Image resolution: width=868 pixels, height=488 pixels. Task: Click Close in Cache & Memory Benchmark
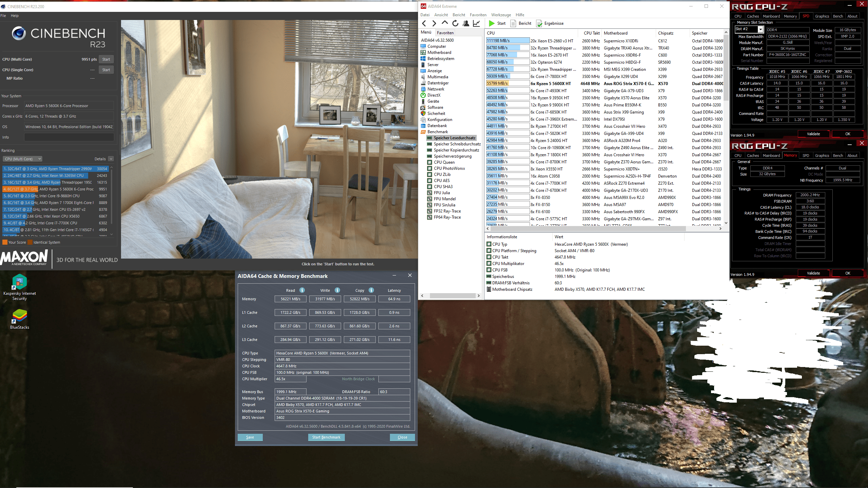coord(402,437)
